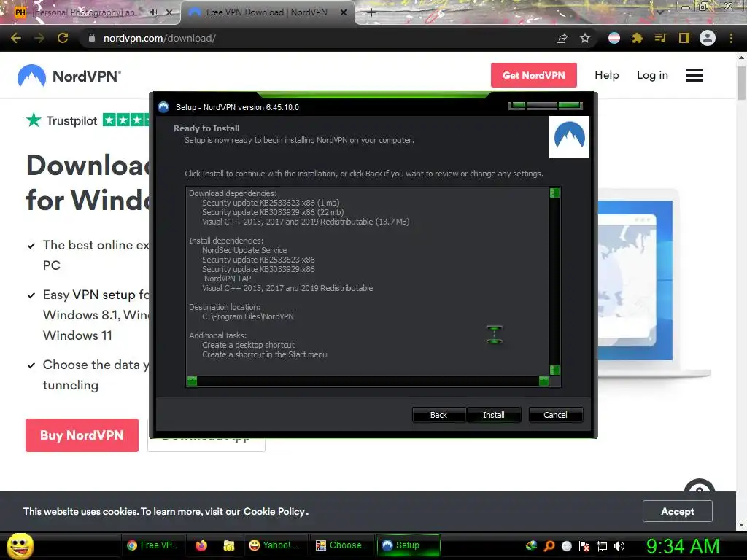Click the summary box scroll left arrow
The width and height of the screenshot is (747, 560).
click(x=192, y=381)
